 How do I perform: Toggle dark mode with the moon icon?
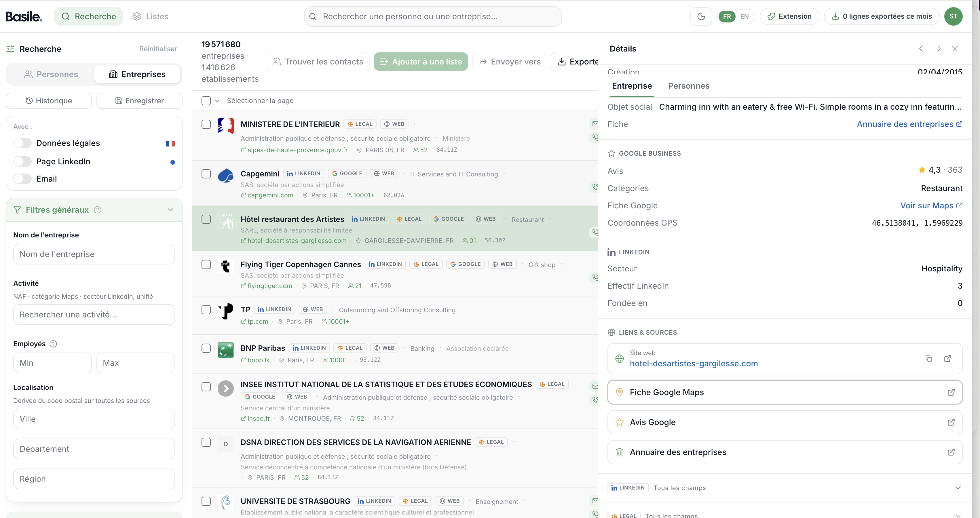tap(701, 16)
